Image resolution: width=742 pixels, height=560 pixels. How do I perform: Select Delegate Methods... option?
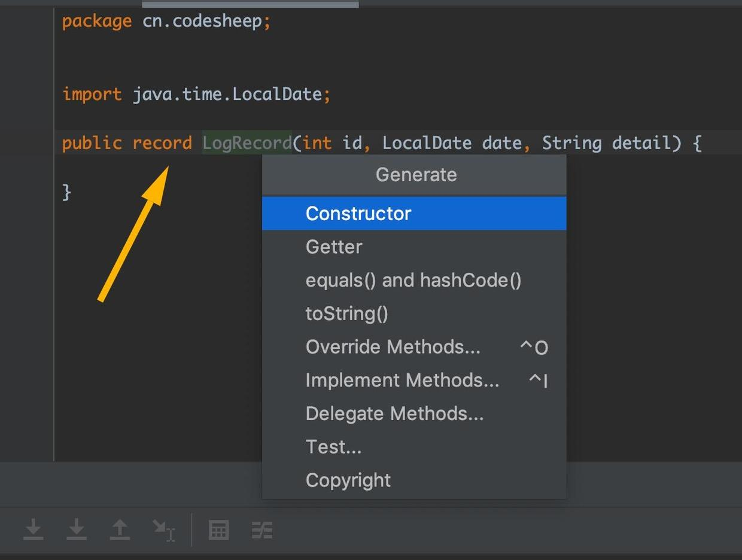pyautogui.click(x=394, y=414)
